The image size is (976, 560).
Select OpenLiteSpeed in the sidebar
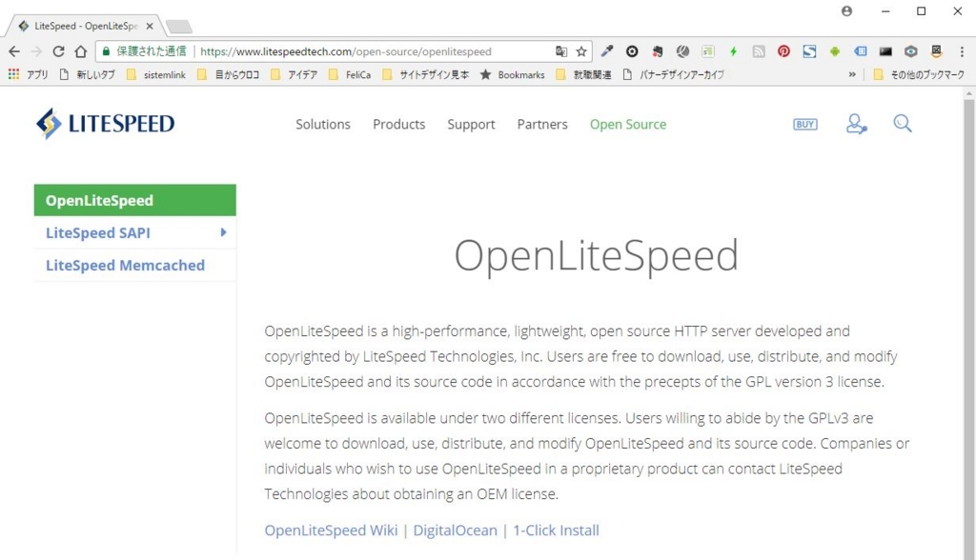pos(135,200)
